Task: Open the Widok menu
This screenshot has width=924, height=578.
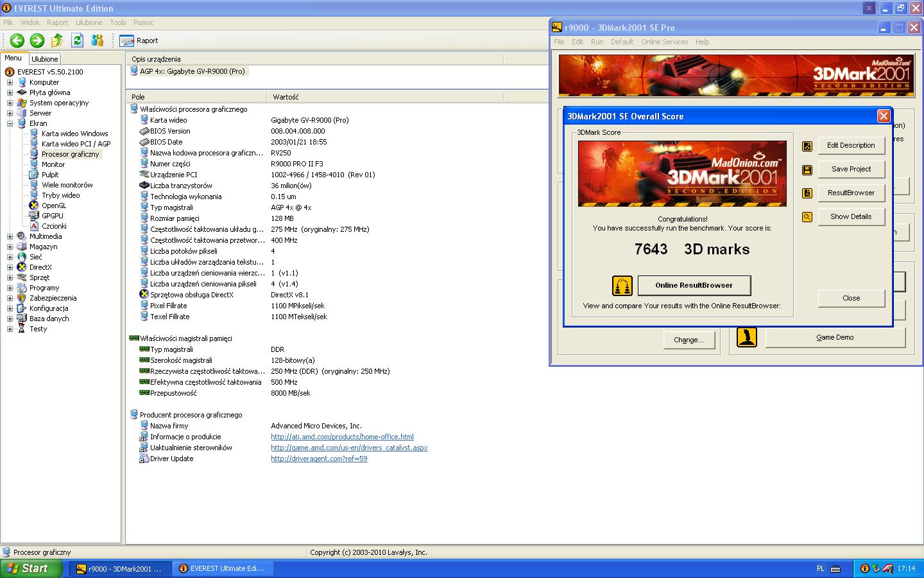Action: [x=30, y=22]
